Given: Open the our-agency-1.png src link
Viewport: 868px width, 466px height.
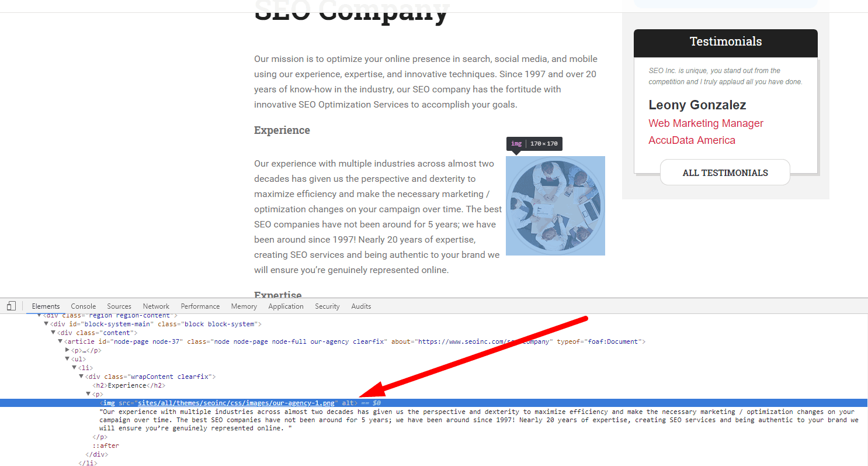Looking at the screenshot, I should click(x=236, y=403).
